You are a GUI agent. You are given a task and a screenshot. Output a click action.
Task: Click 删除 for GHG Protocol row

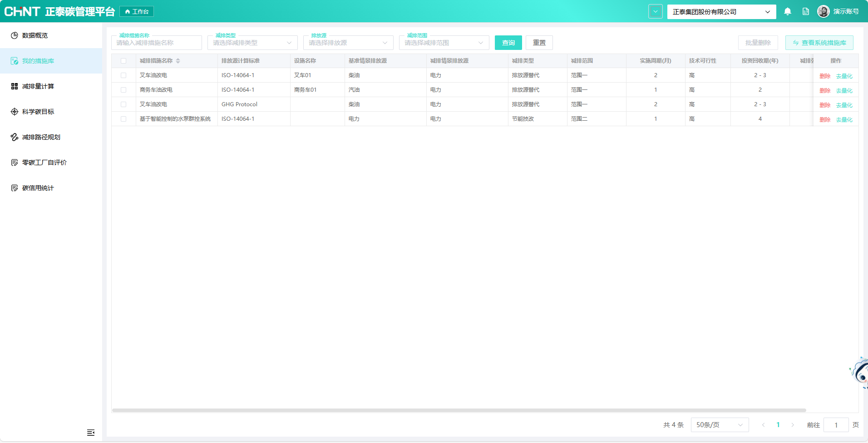pos(825,105)
